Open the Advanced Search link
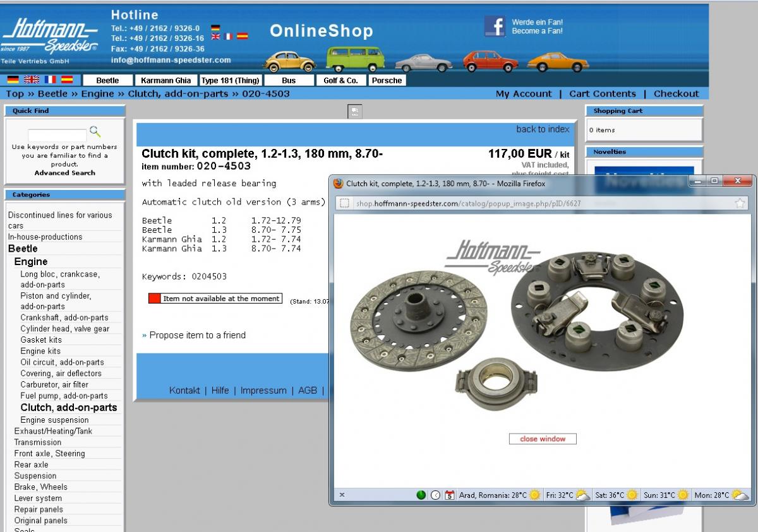 coord(65,173)
